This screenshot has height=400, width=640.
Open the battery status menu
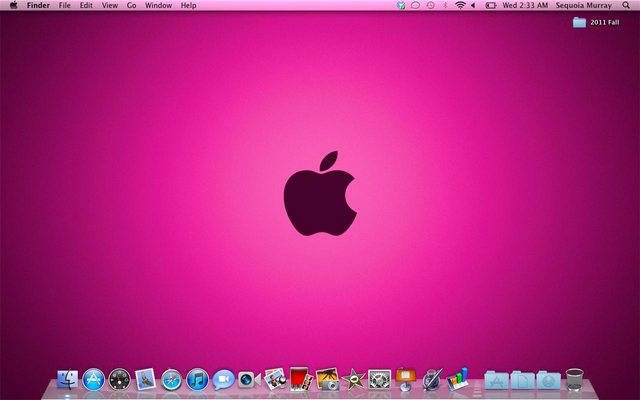pyautogui.click(x=491, y=5)
